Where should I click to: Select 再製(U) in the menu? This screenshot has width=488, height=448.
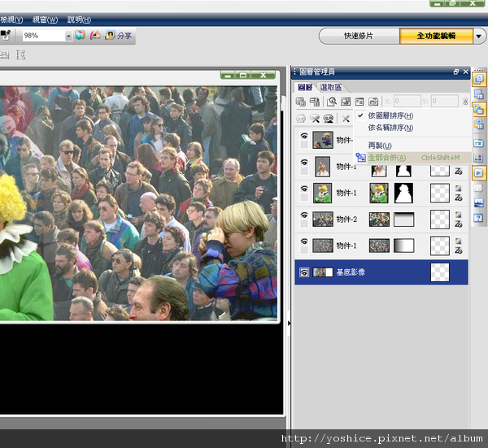[412, 146]
